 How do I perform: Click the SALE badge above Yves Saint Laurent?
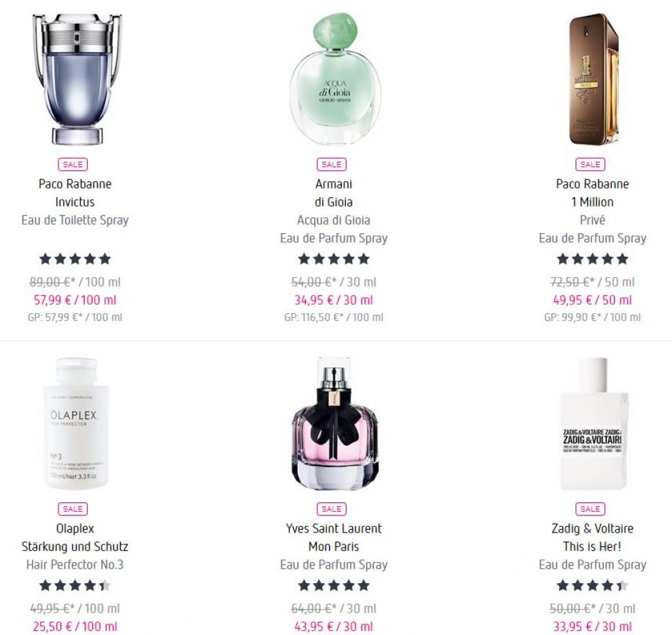(331, 509)
